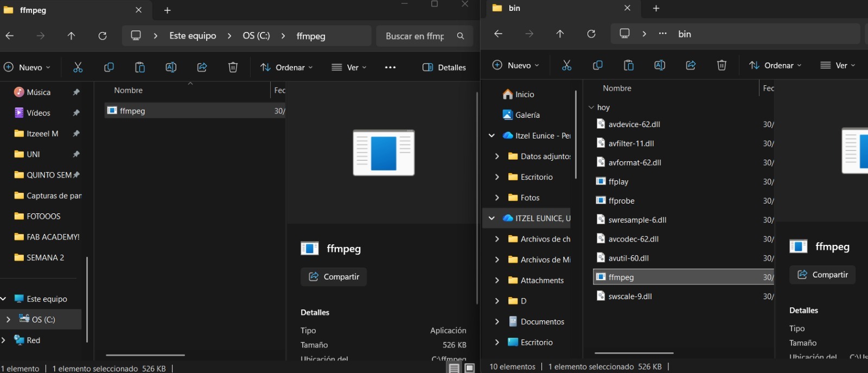The height and width of the screenshot is (373, 868).
Task: Click Paste icon in ffmpeg window toolbar
Action: pyautogui.click(x=140, y=67)
